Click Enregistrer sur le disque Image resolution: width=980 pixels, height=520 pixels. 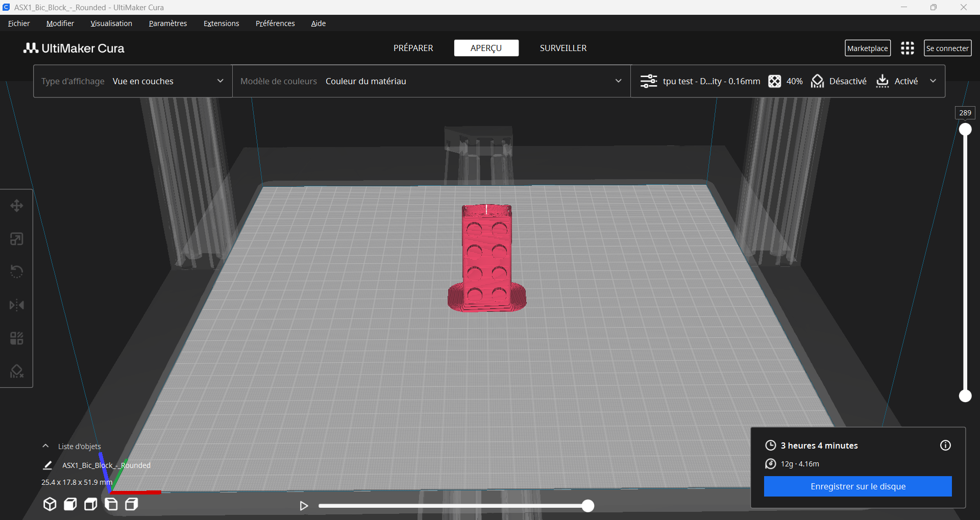click(x=858, y=486)
